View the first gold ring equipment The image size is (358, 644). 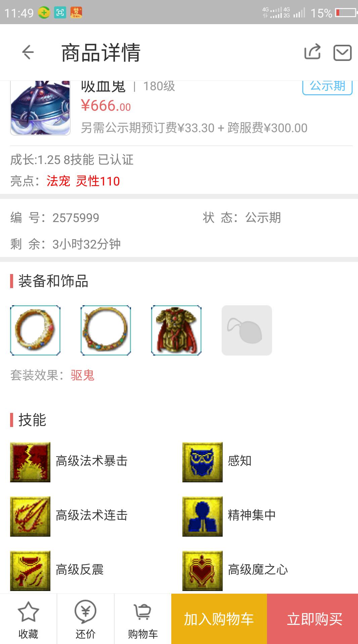pos(35,330)
